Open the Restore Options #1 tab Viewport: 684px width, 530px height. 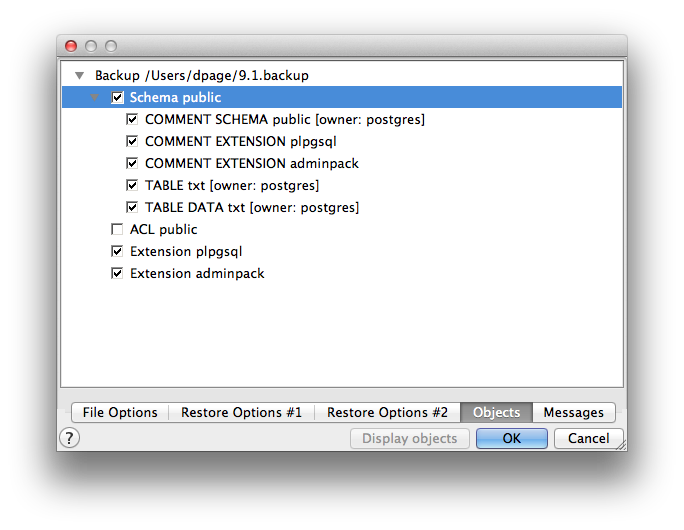[x=241, y=412]
